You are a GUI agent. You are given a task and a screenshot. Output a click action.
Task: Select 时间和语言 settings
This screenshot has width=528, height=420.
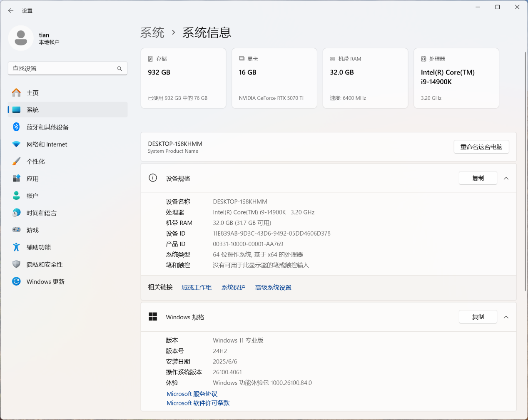[x=67, y=213]
